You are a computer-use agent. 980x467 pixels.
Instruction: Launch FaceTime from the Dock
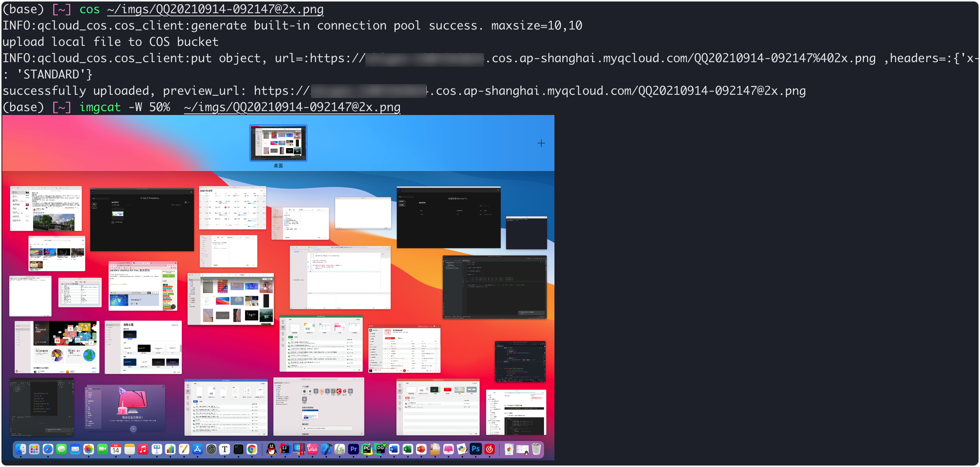point(102,450)
